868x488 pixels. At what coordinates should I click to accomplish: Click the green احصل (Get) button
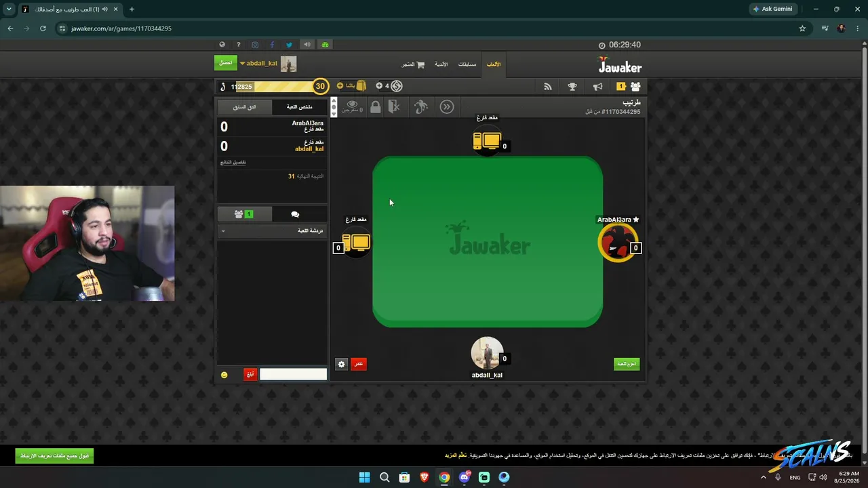226,63
